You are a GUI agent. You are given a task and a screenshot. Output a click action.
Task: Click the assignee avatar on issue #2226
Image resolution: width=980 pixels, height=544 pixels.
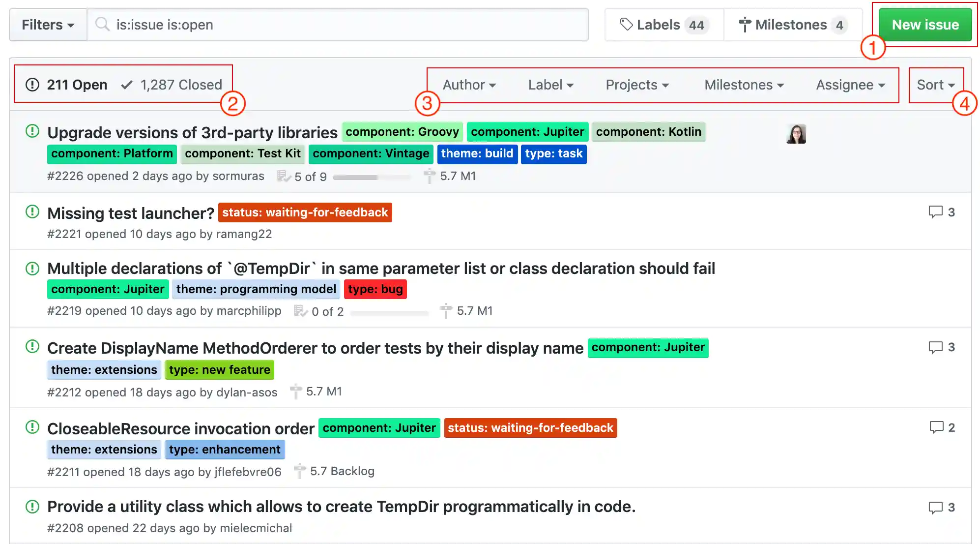(796, 134)
